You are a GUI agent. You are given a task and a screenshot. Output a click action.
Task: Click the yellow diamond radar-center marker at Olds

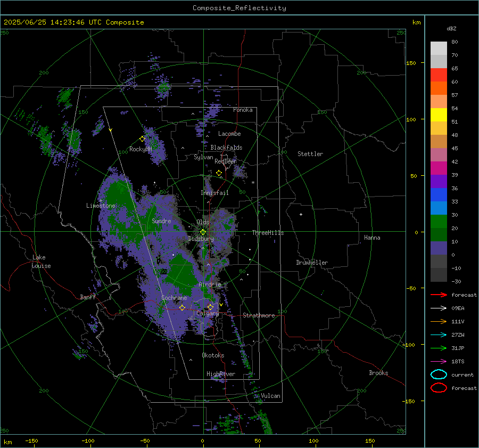coord(203,232)
